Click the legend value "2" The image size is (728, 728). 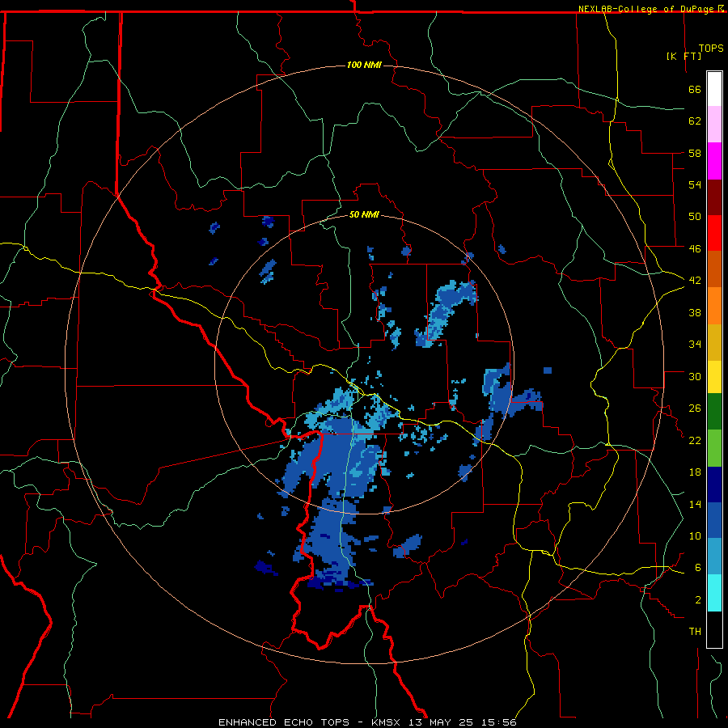tap(698, 599)
